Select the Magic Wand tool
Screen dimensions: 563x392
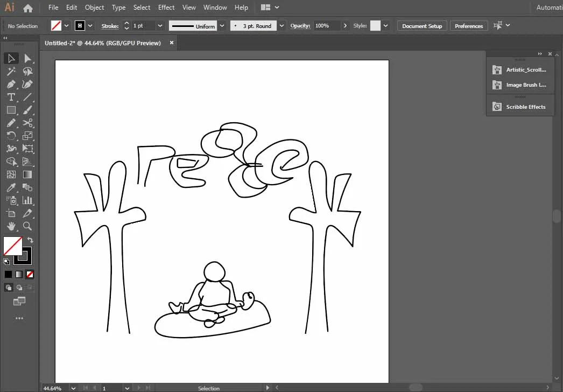click(11, 71)
